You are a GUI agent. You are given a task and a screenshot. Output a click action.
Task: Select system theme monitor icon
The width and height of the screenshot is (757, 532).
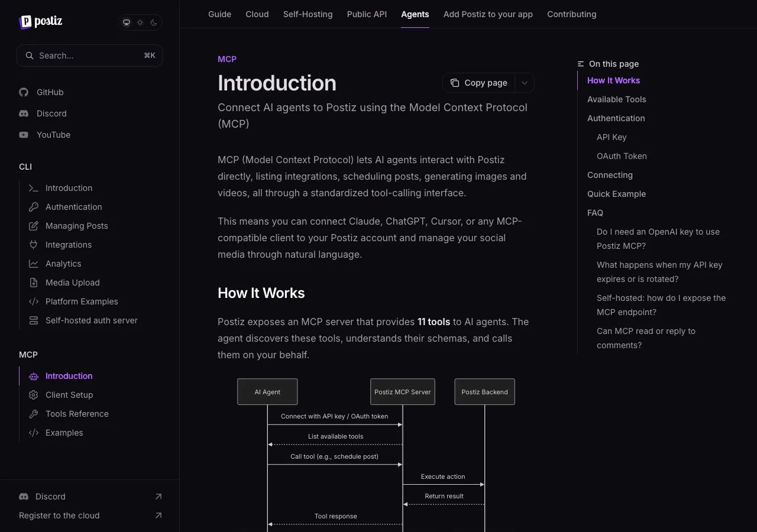[127, 22]
